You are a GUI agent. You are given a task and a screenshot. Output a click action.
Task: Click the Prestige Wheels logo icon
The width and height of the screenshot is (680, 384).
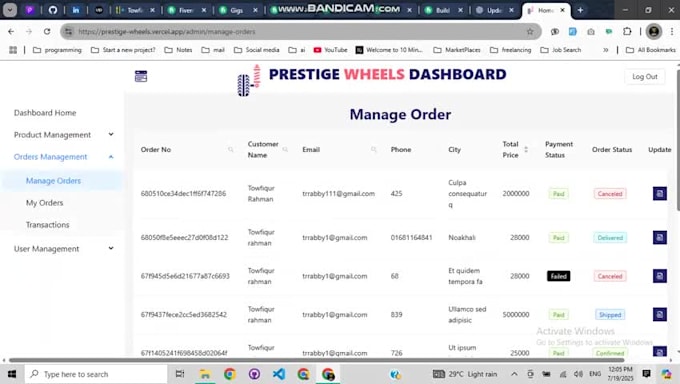pyautogui.click(x=249, y=81)
